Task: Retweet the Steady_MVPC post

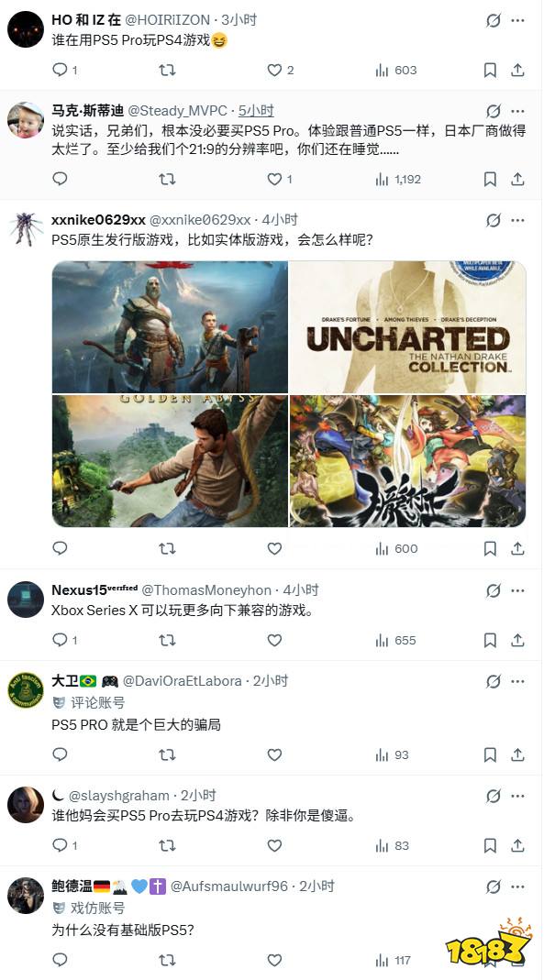Action: [167, 180]
